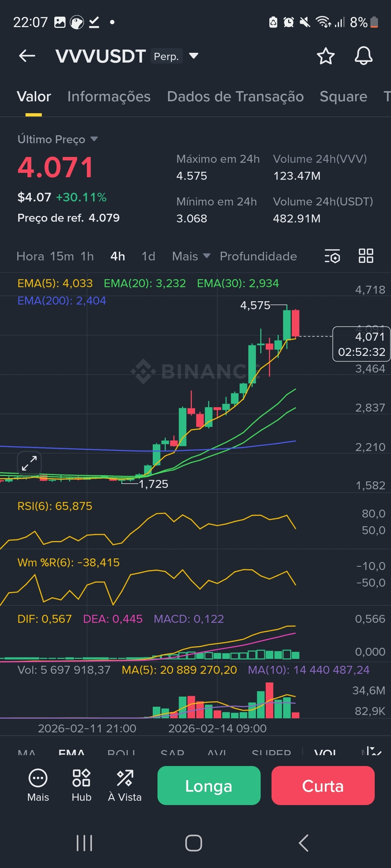
Task: Toggle the AVL indicator
Action: (216, 753)
